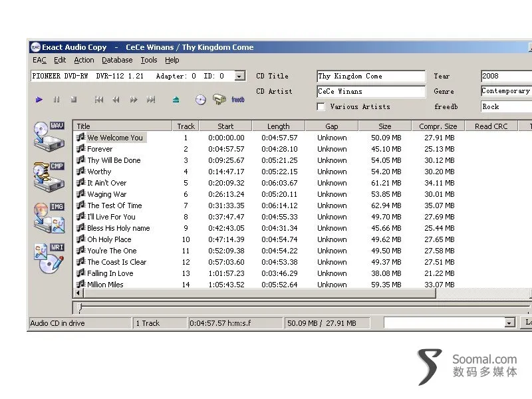
Task: Enable the Various Artists checkbox
Action: pos(321,106)
